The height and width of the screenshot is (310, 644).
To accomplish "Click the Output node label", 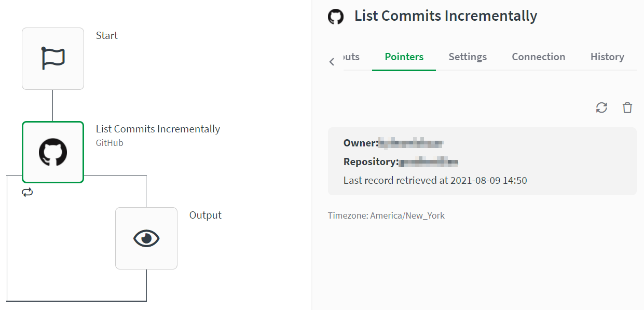I will click(x=205, y=215).
